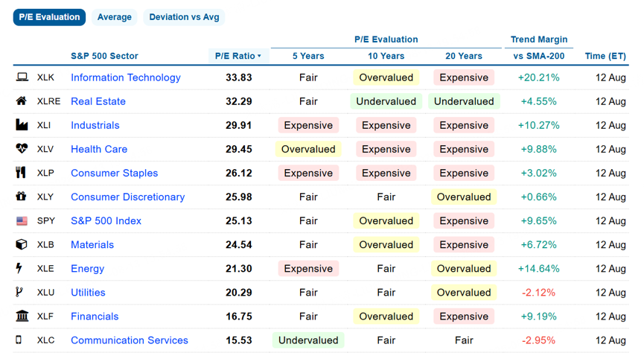Viewport: 644px width, 353px height.
Task: Open the S&P 500 Index link
Action: click(106, 220)
